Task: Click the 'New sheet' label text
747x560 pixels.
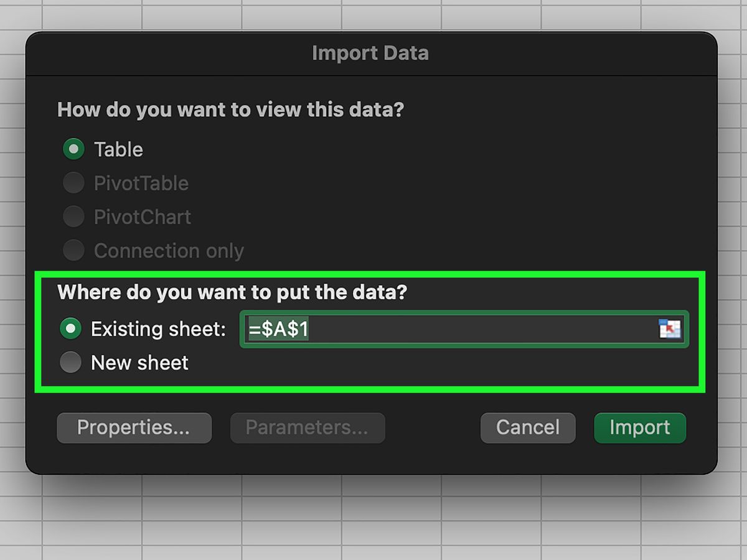Action: point(139,363)
